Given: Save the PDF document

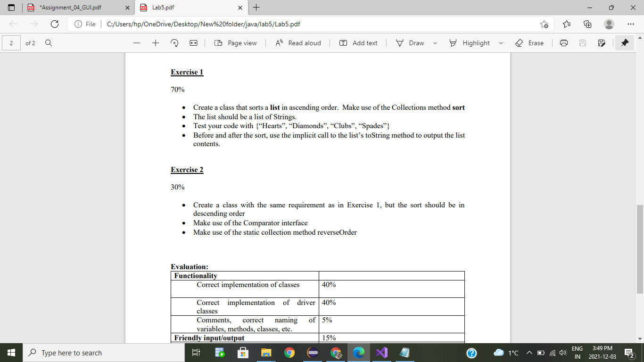Looking at the screenshot, I should (582, 43).
